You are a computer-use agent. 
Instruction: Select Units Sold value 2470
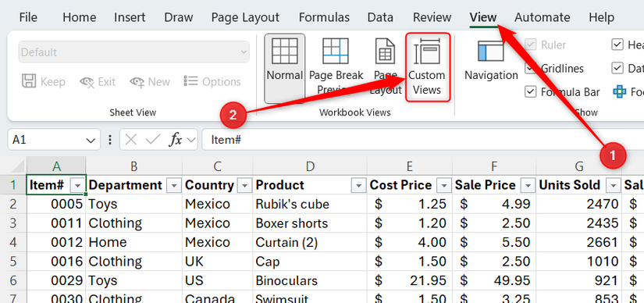tap(578, 204)
